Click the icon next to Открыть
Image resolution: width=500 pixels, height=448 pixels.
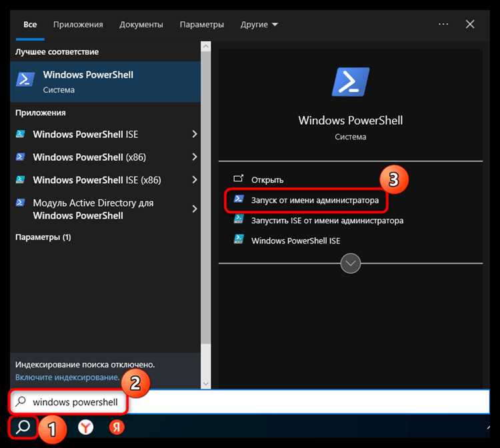click(x=239, y=179)
